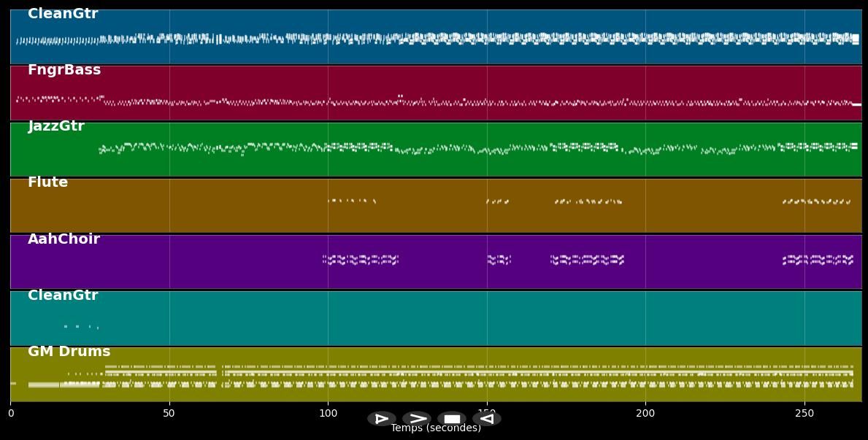Select the FngrBass track label
This screenshot has width=868, height=440.
(64, 70)
